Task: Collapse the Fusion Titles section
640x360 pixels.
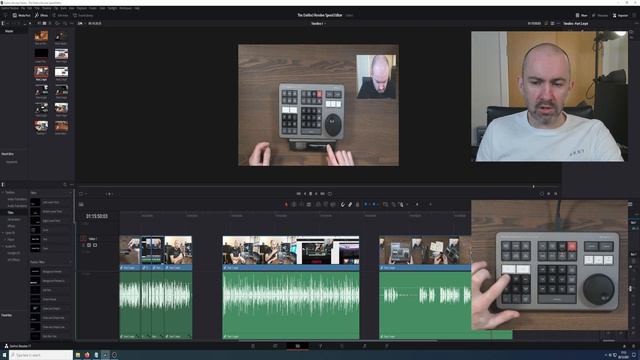Action: [70, 262]
